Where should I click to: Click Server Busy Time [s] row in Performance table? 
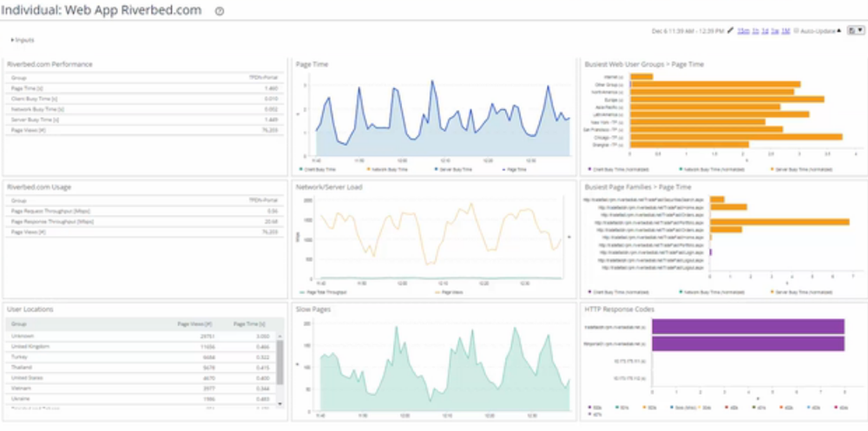[145, 120]
